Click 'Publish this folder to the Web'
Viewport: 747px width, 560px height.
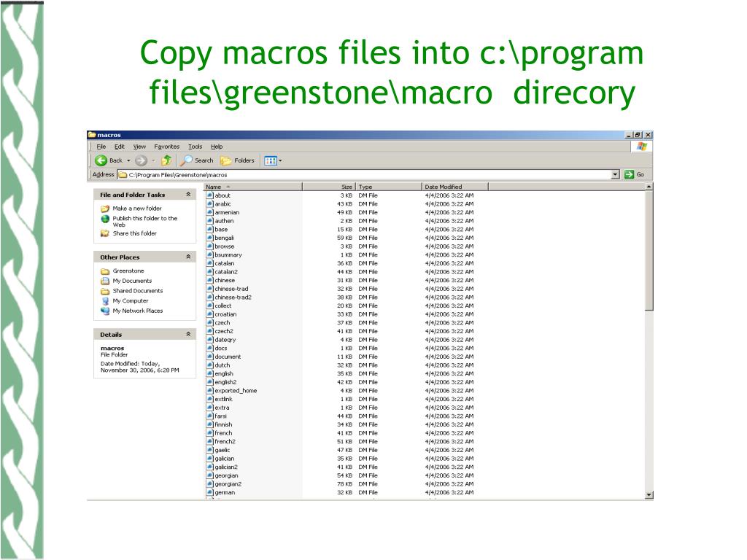[145, 222]
